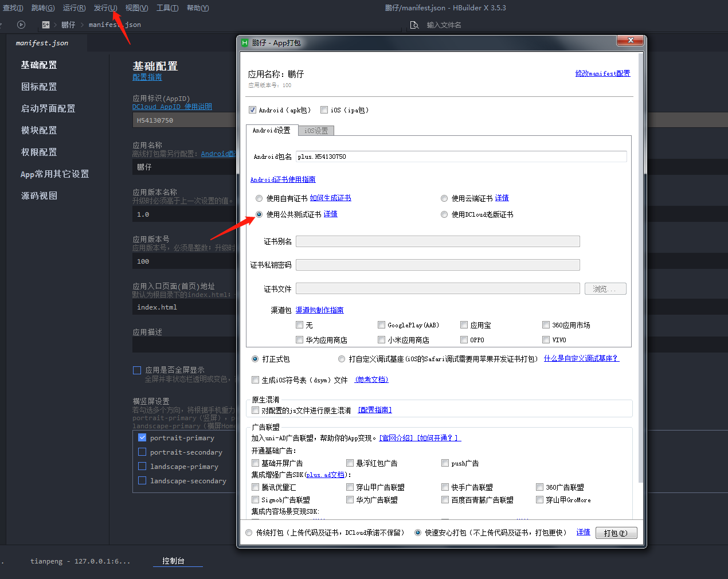Click the project icon before breadcrumb 鹏仔

[x=46, y=25]
